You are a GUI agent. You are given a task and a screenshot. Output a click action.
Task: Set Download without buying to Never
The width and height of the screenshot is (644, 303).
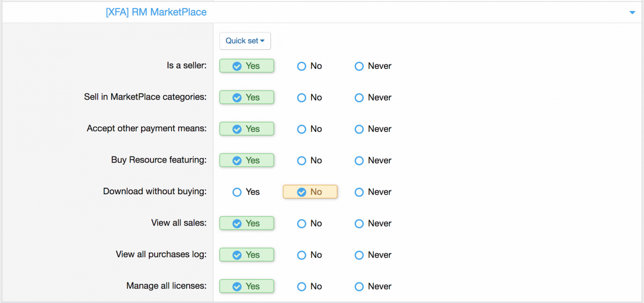tap(359, 192)
